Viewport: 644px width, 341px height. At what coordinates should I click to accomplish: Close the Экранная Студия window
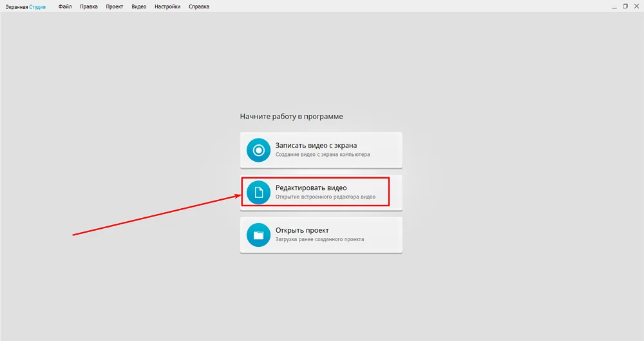point(637,6)
